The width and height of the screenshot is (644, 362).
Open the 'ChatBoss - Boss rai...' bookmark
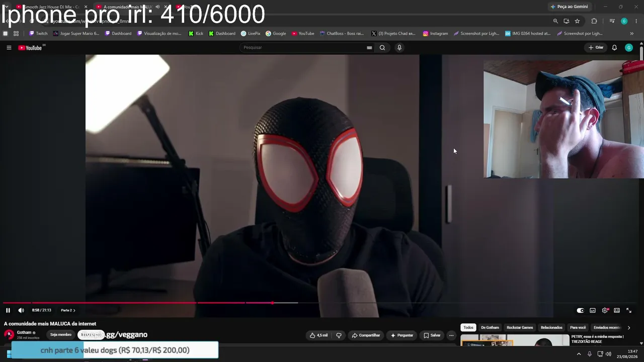tap(342, 34)
